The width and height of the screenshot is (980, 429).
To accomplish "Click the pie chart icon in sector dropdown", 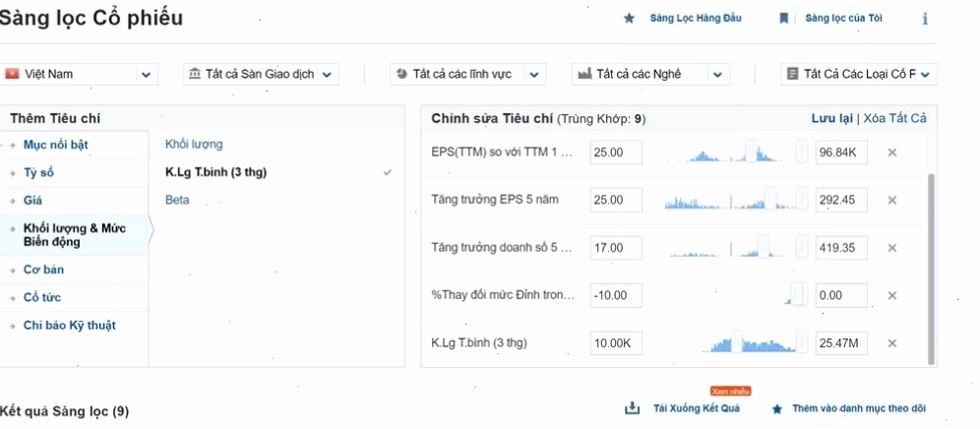I will pos(401,74).
